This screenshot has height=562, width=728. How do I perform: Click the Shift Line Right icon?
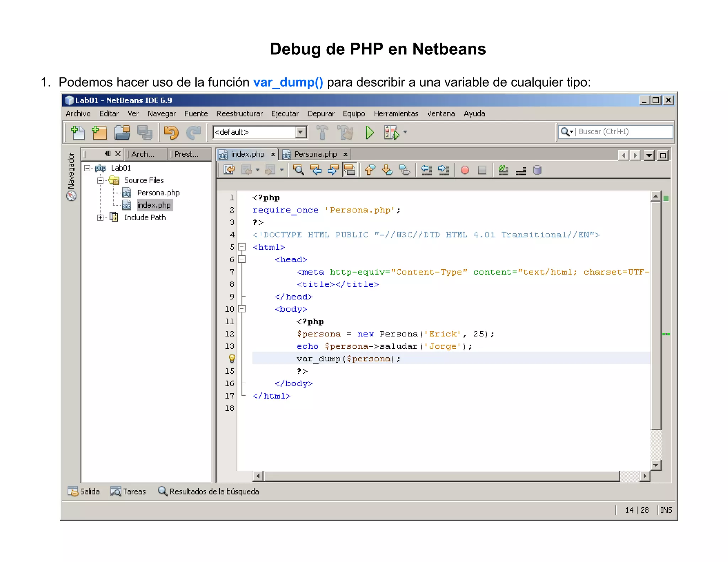(x=444, y=170)
